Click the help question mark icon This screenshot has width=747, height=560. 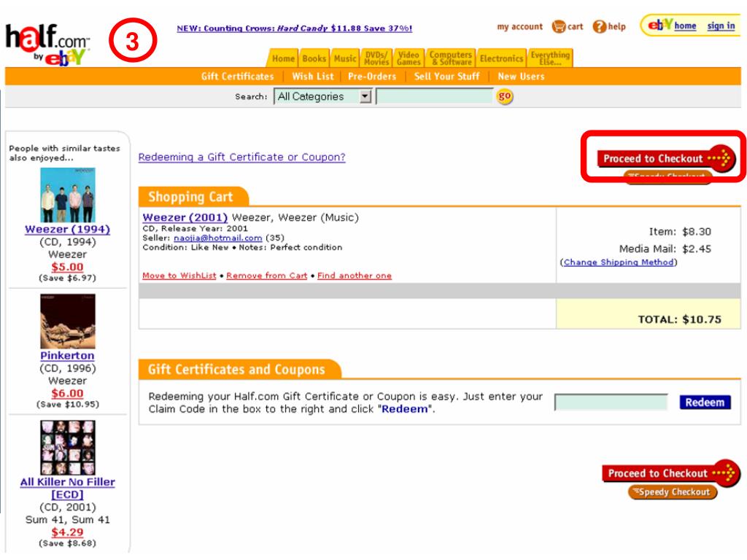point(599,27)
